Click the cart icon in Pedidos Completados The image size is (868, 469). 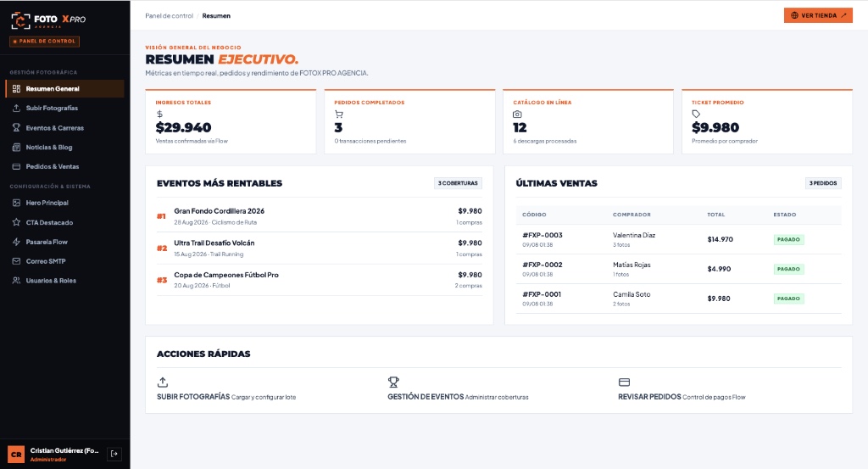click(x=339, y=114)
